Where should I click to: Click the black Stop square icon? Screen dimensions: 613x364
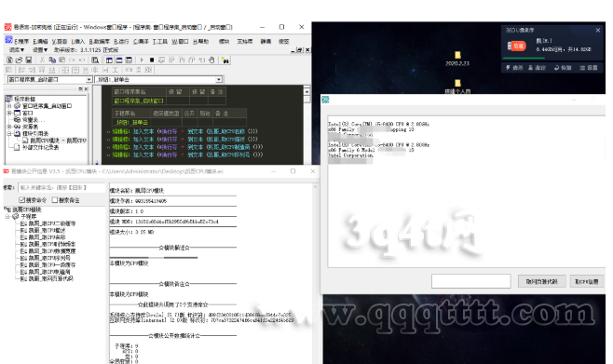(152, 60)
